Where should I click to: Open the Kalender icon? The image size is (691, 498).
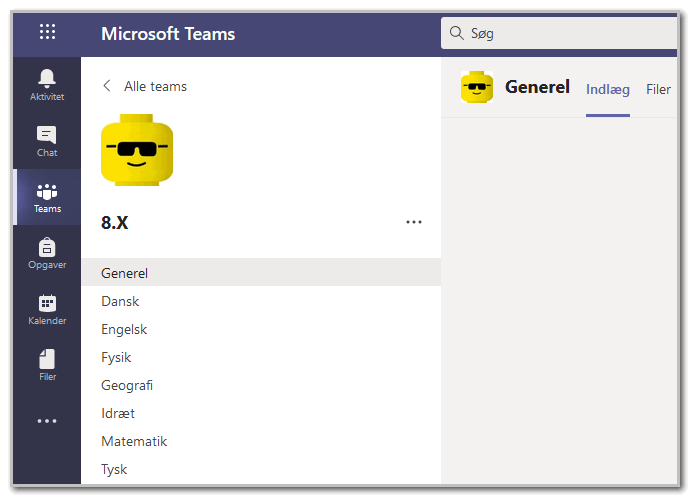pyautogui.click(x=47, y=303)
